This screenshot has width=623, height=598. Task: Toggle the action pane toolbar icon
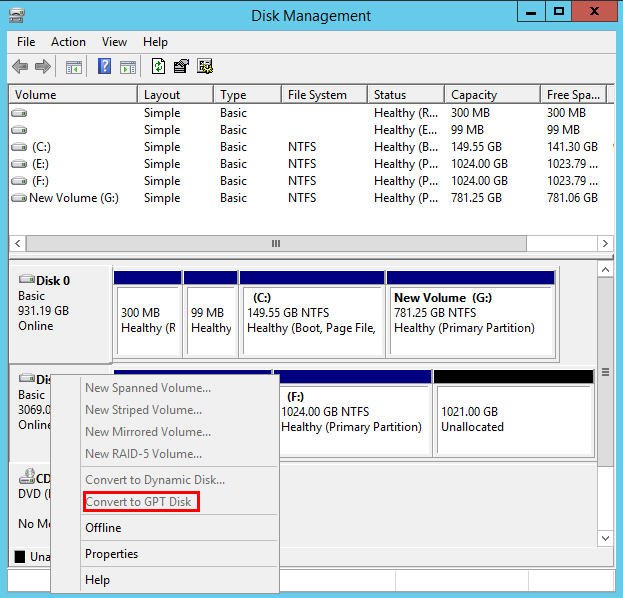click(x=128, y=67)
